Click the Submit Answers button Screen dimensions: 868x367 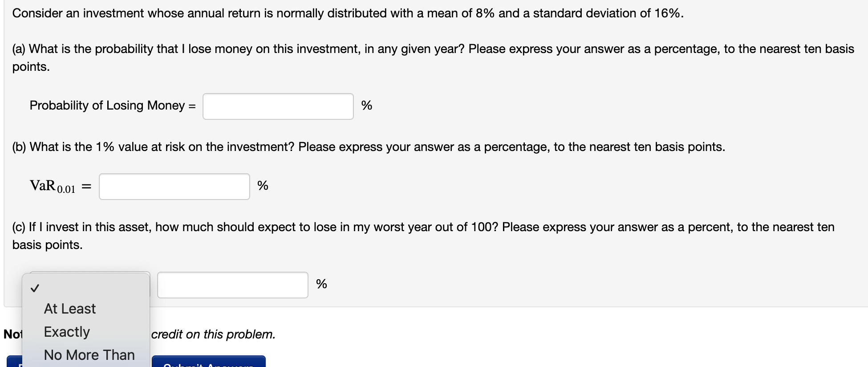click(208, 363)
